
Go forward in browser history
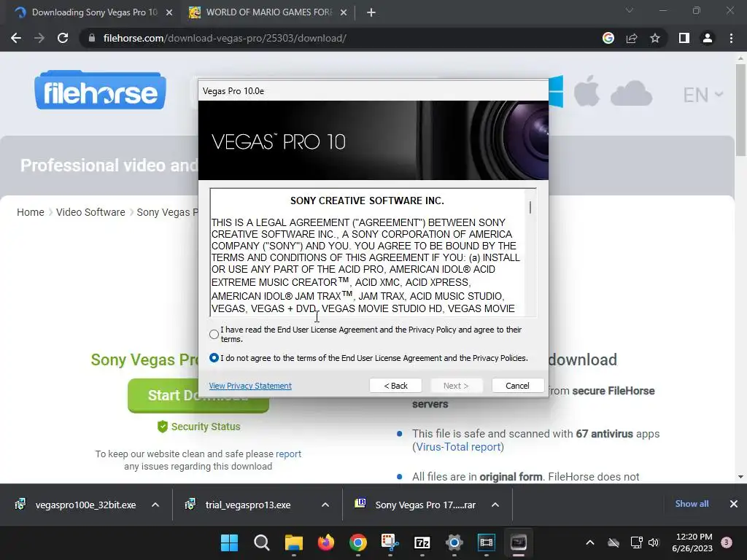(x=39, y=38)
